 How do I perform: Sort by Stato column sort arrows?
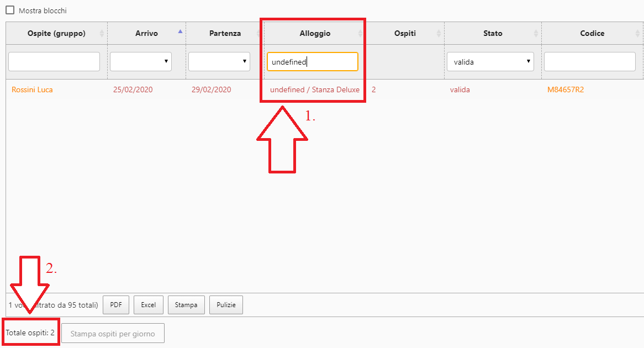click(536, 34)
